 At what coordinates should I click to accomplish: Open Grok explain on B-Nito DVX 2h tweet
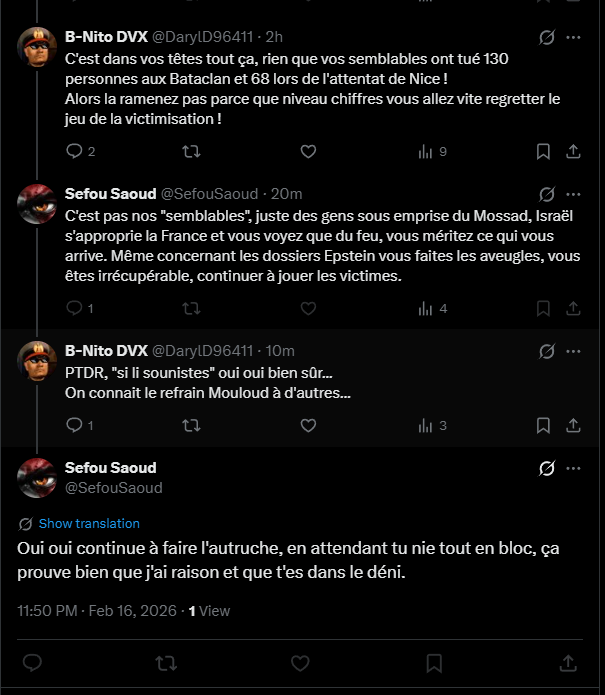click(x=547, y=38)
